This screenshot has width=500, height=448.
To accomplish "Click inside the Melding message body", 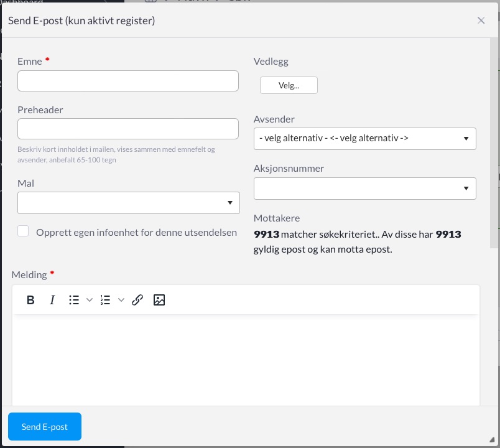I will click(x=246, y=360).
